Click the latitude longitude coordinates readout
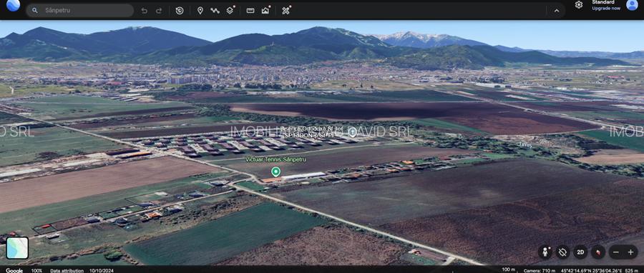The width and height of the screenshot is (644, 273). tap(592, 271)
